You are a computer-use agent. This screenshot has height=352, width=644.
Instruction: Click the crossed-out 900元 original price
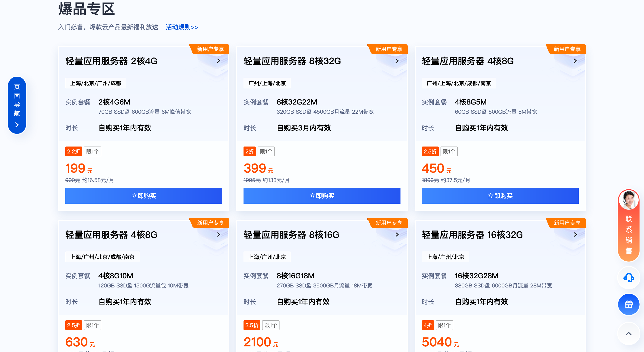coord(73,180)
